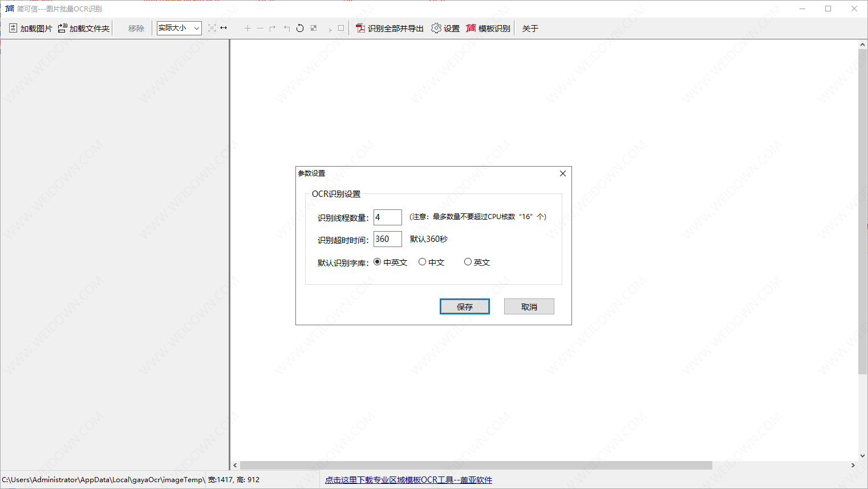This screenshot has width=868, height=489.
Task: Select the 英文 radio button
Action: point(477,262)
